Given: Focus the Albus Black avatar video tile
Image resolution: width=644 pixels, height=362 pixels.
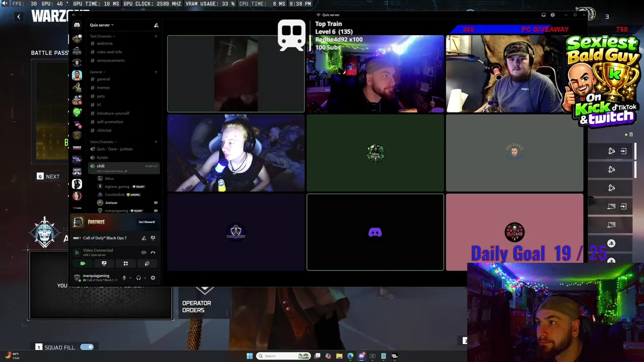Looking at the screenshot, I should (x=375, y=153).
